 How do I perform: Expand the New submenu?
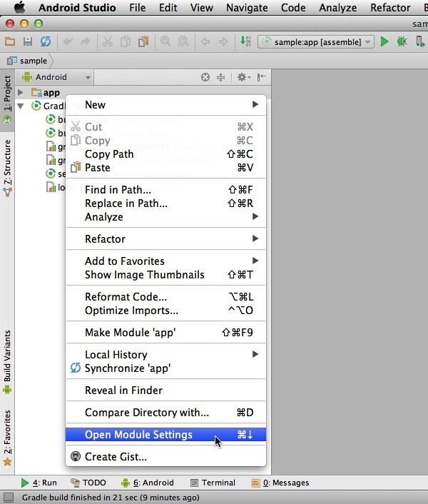(165, 105)
